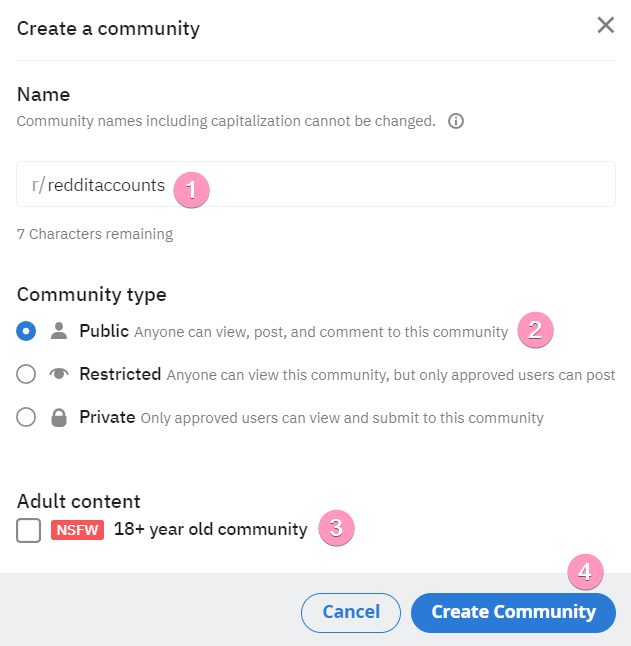Tick the NSFW adult content checkbox
This screenshot has width=631, height=646.
point(29,530)
